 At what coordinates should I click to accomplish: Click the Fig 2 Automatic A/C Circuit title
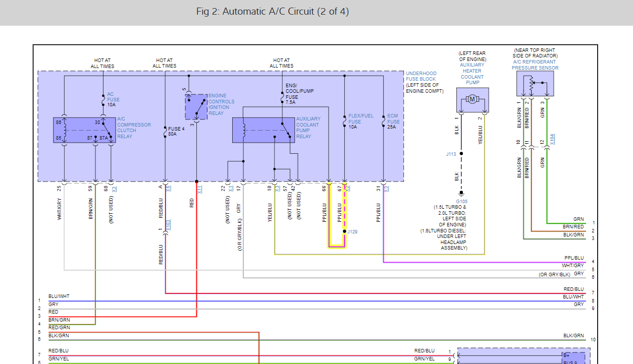[x=273, y=12]
